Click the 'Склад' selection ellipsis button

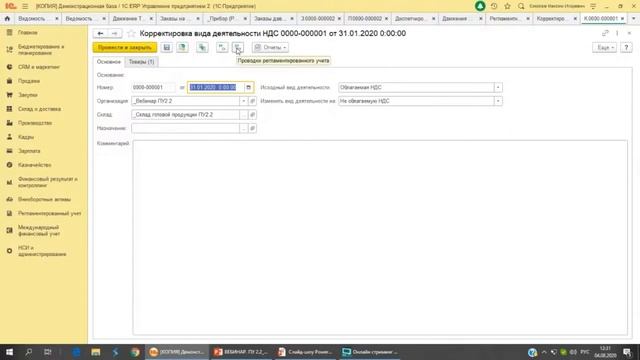(243, 115)
